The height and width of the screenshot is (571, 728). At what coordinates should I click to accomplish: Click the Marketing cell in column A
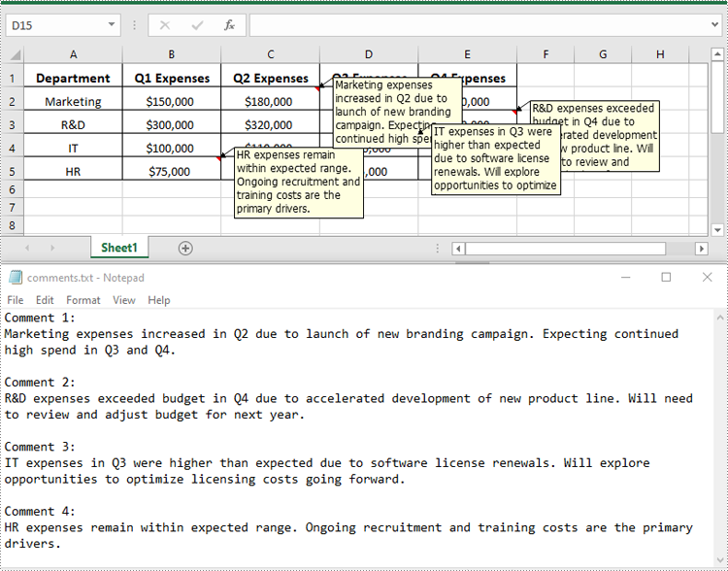pyautogui.click(x=73, y=101)
